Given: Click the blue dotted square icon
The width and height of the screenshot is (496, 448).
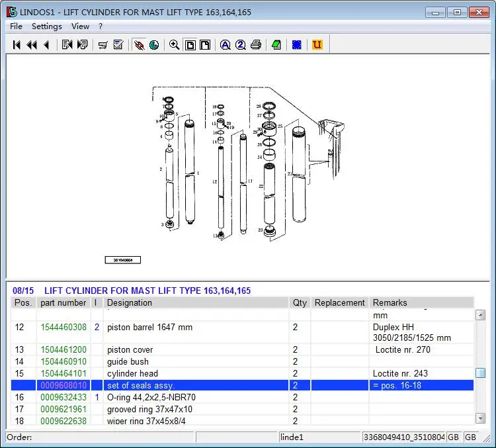Looking at the screenshot, I should click(297, 45).
